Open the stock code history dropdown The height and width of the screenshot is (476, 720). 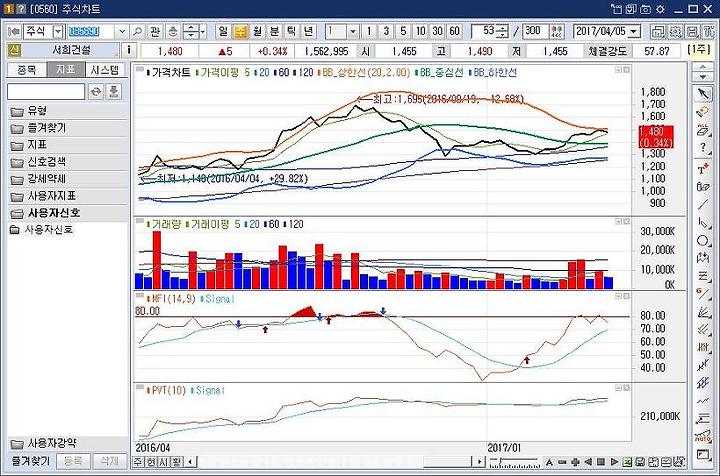point(122,31)
